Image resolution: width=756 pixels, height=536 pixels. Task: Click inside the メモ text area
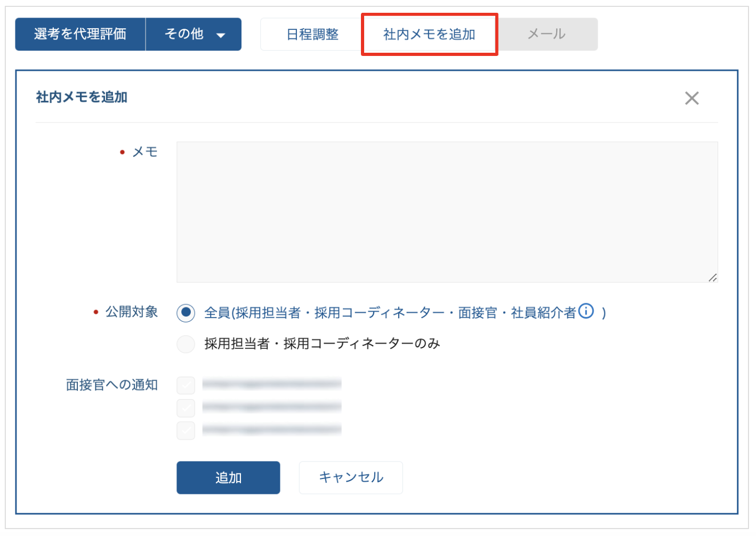(447, 212)
